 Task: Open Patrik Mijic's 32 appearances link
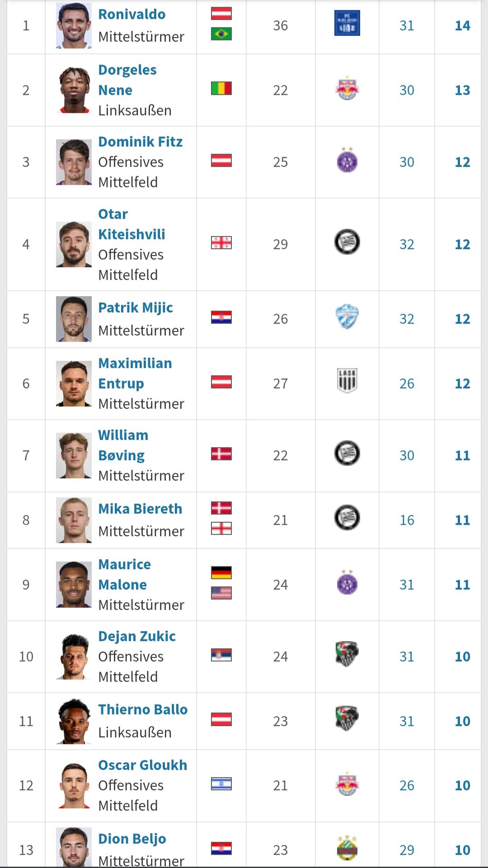coord(407,319)
